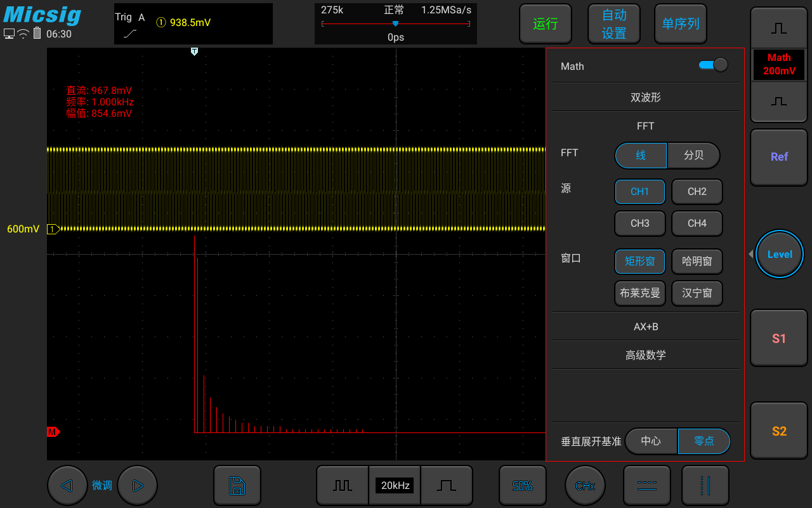Click the memory bar position marker
This screenshot has height=508, width=812.
[x=395, y=24]
